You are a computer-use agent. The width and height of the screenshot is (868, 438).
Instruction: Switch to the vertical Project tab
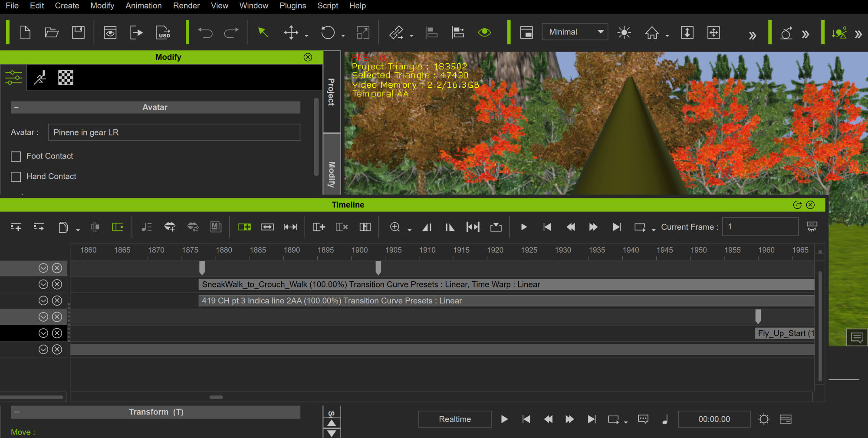coord(332,92)
